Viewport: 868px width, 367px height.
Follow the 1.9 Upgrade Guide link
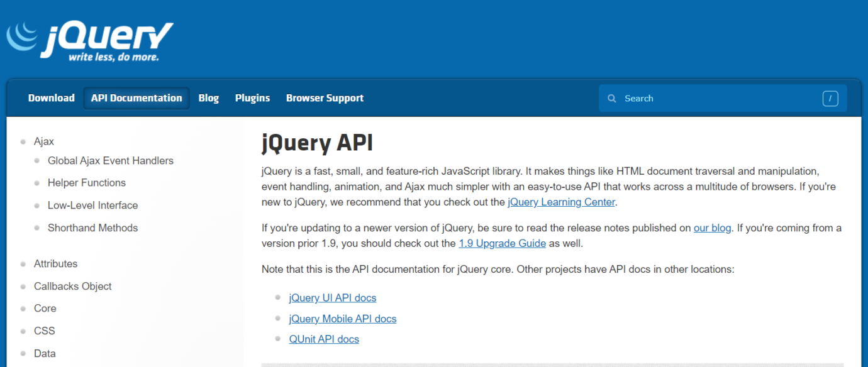point(502,243)
